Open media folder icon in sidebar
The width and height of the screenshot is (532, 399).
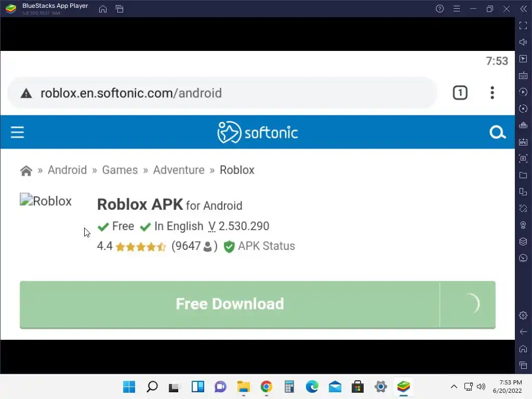click(523, 175)
